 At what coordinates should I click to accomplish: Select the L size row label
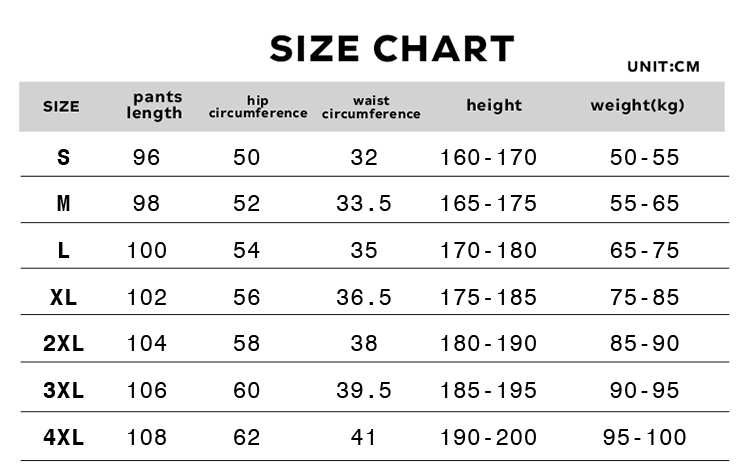[x=63, y=250]
